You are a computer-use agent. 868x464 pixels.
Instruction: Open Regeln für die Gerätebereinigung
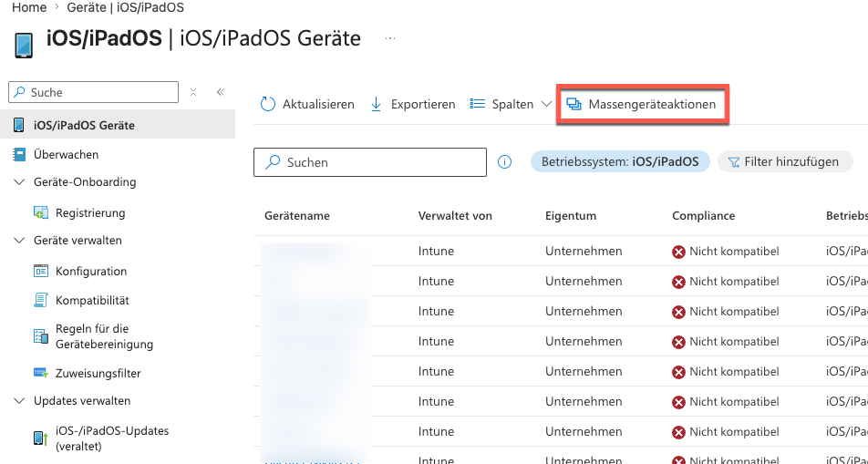[104, 336]
